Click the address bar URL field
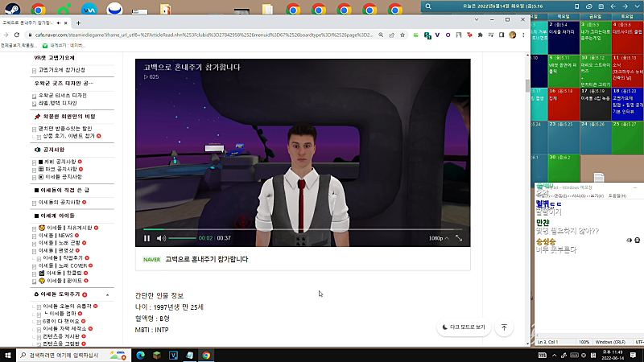The height and width of the screenshot is (362, 644). click(204, 35)
